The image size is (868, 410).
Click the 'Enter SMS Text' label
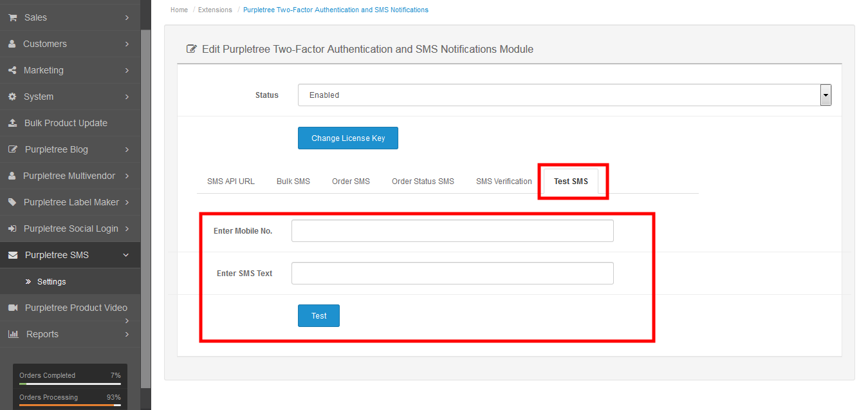click(245, 274)
